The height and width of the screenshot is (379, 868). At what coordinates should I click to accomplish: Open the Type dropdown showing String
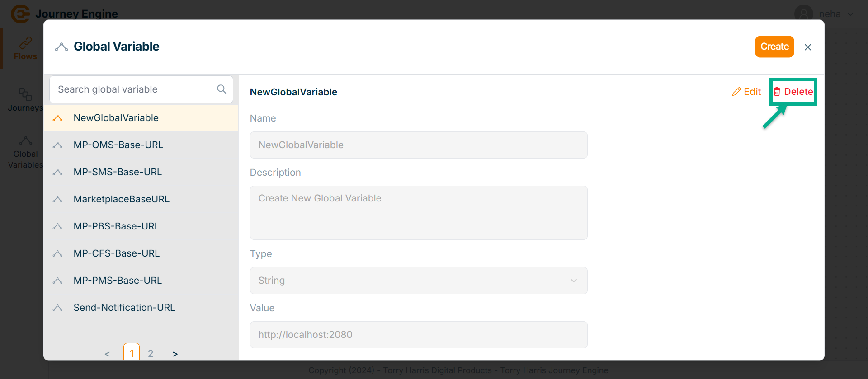[418, 281]
